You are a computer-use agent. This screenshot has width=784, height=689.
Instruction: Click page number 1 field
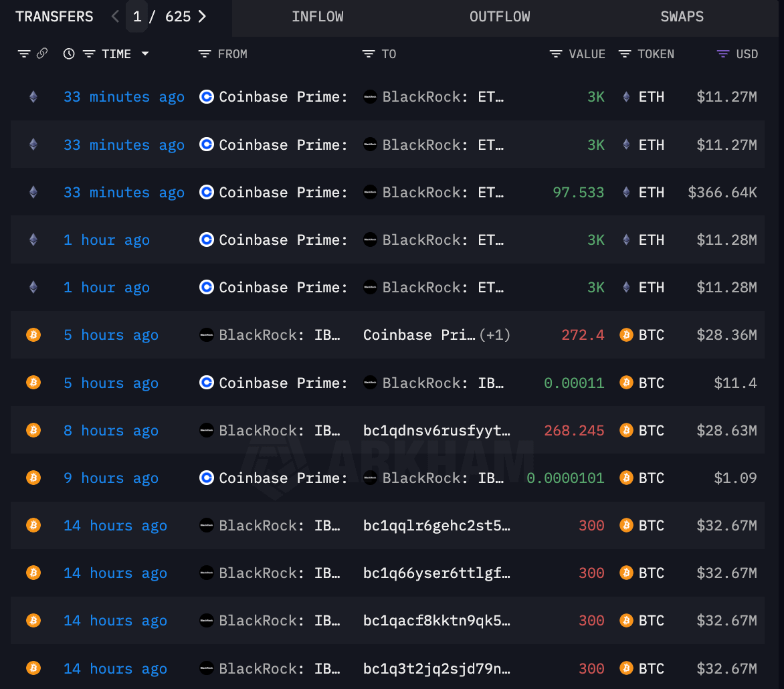(x=137, y=17)
